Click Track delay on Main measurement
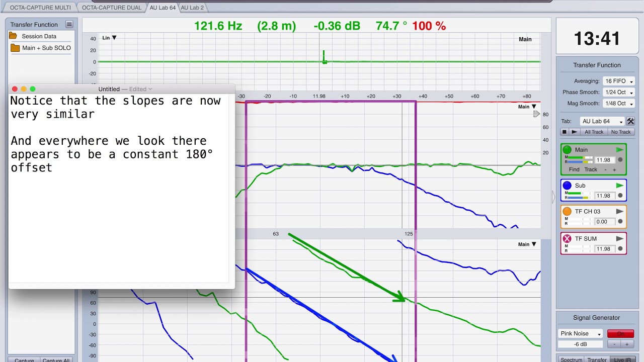Image resolution: width=644 pixels, height=362 pixels. [591, 169]
